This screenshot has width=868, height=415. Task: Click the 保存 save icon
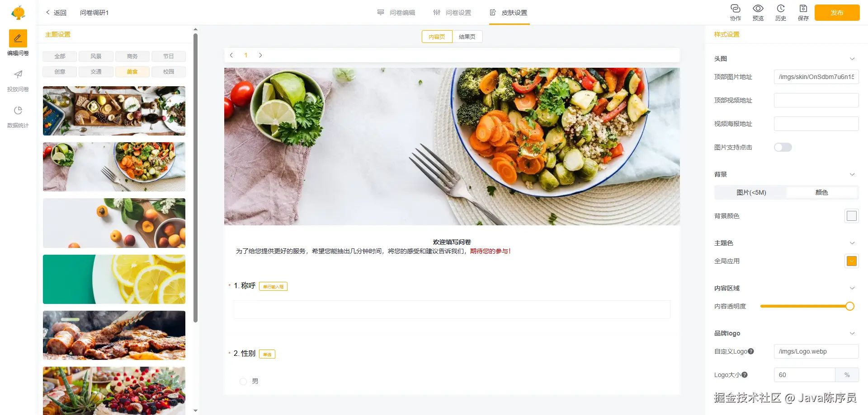(803, 9)
